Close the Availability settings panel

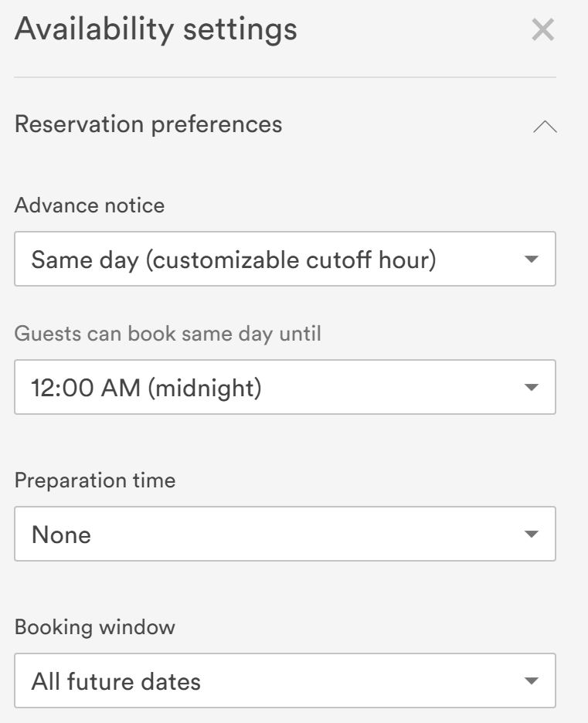[543, 30]
